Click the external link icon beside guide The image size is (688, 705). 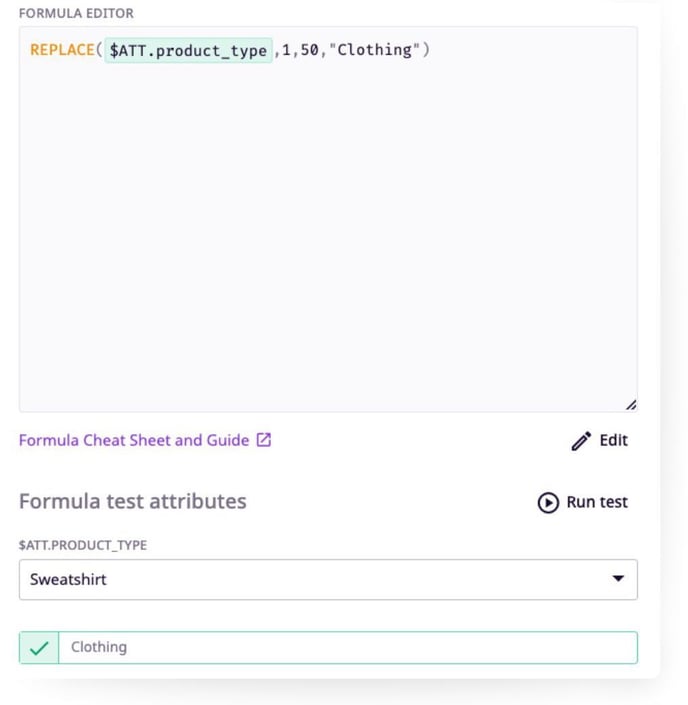tap(264, 440)
